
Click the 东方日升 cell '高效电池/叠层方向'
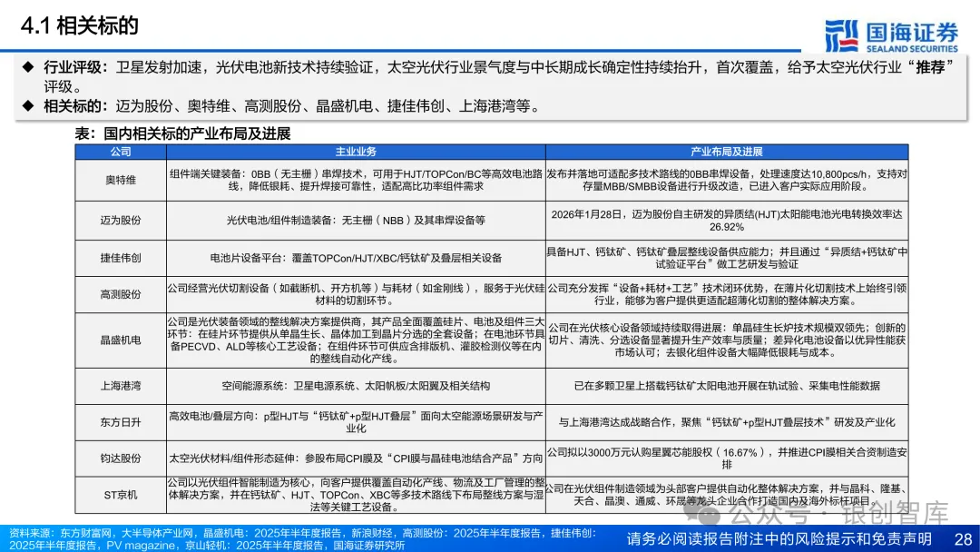(x=356, y=422)
